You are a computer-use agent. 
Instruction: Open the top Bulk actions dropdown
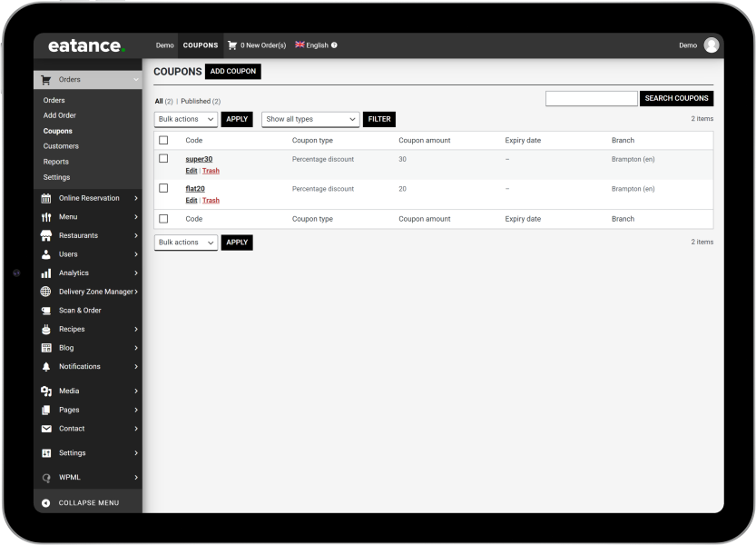tap(186, 119)
